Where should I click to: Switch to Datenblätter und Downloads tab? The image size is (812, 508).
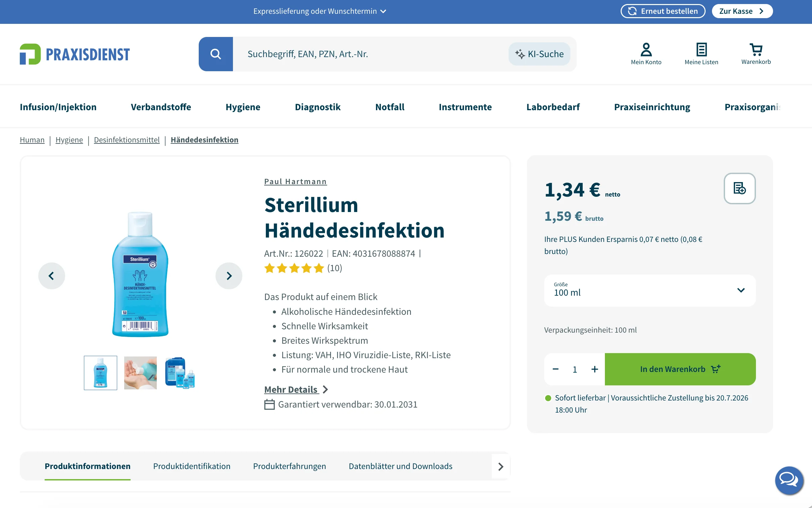click(x=400, y=466)
